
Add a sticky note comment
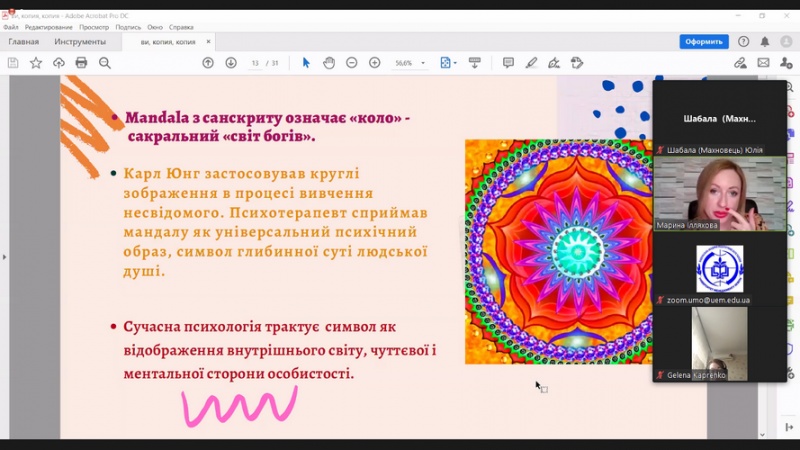coord(508,63)
